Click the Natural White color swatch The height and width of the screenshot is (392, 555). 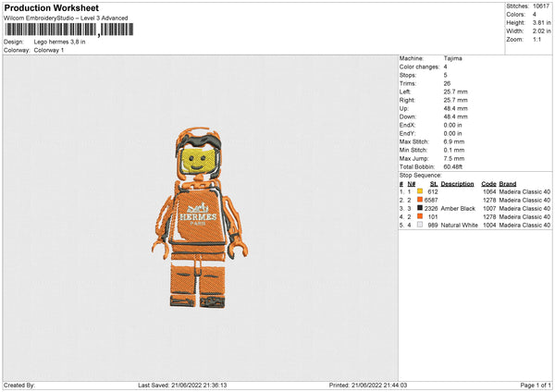pyautogui.click(x=420, y=225)
